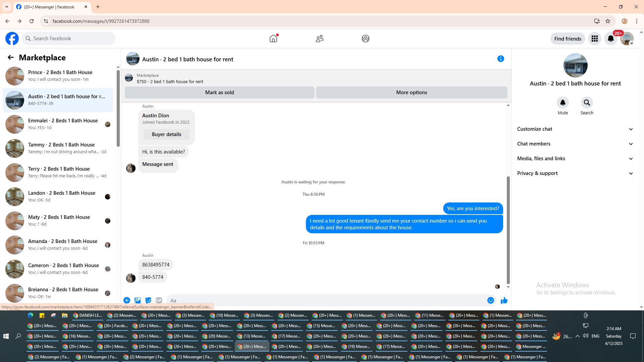644x362 pixels.
Task: Expand Customize chat section
Action: coord(575,129)
